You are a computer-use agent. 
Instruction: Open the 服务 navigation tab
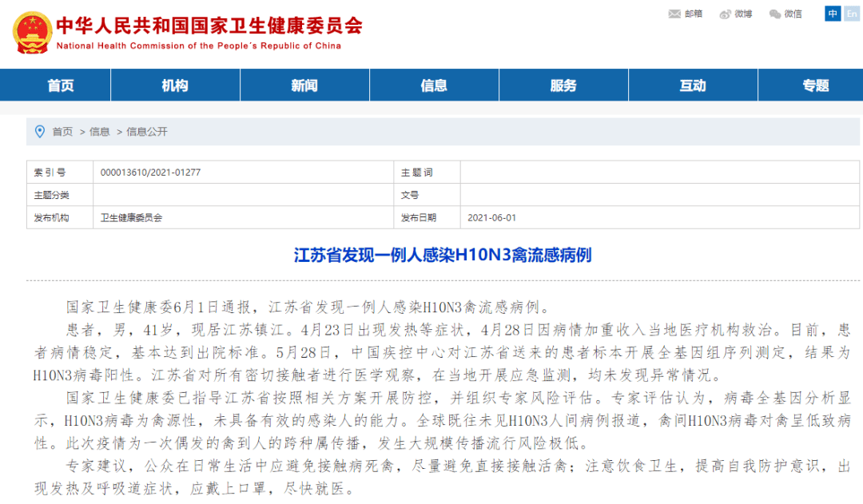563,85
